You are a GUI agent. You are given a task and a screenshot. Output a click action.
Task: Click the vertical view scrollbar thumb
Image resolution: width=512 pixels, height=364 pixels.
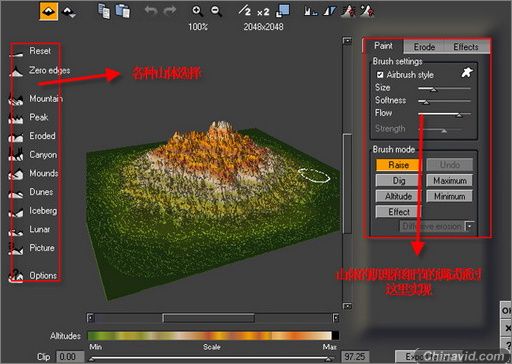[x=347, y=183]
